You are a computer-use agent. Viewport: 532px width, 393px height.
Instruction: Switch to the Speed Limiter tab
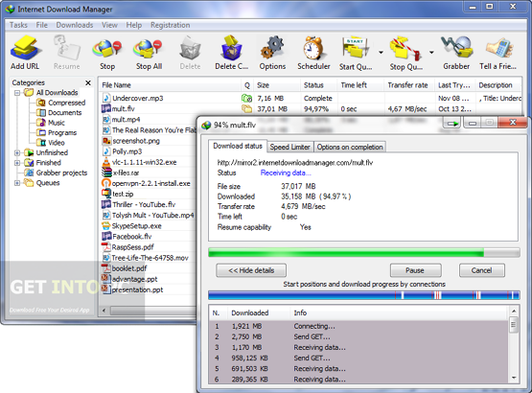click(290, 147)
